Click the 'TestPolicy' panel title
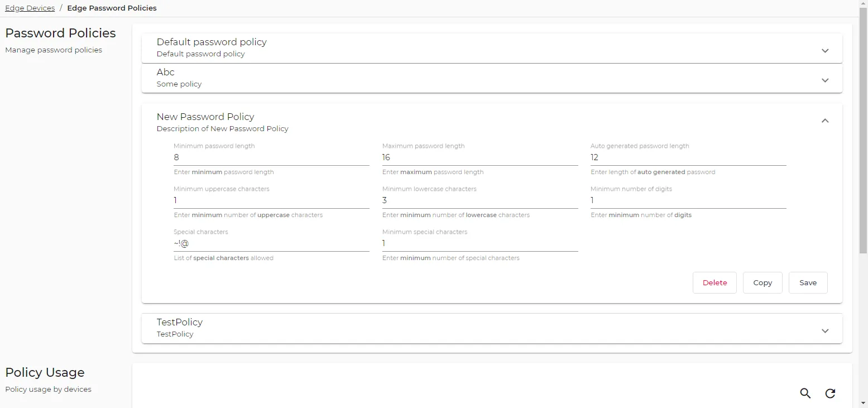The height and width of the screenshot is (408, 868). pos(180,322)
